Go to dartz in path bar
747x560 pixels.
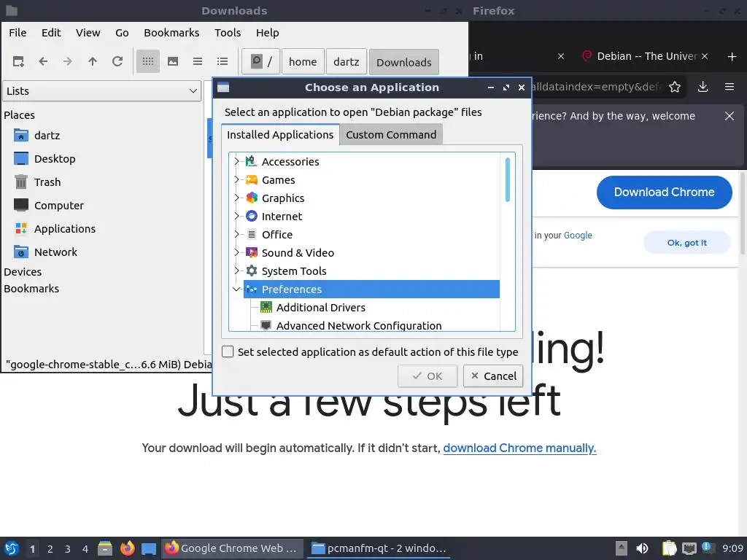[346, 62]
